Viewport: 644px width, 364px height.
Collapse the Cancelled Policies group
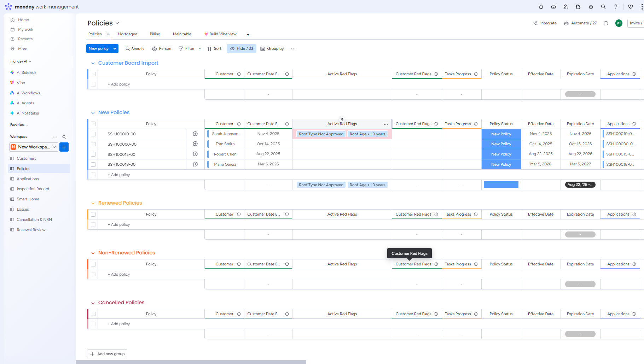(93, 303)
